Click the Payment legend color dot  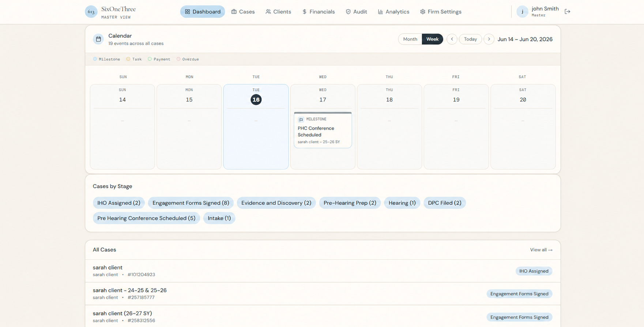[x=150, y=59]
